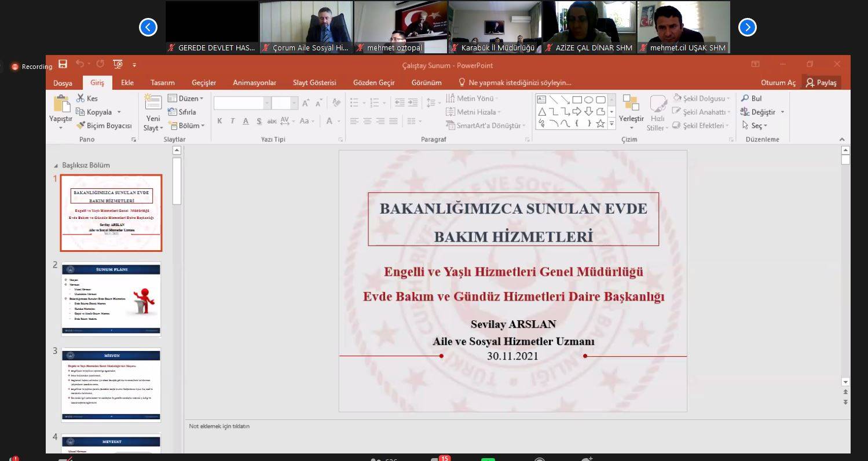Expand the shapes gallery with the More arrow
This screenshot has width=868, height=461.
pos(611,125)
